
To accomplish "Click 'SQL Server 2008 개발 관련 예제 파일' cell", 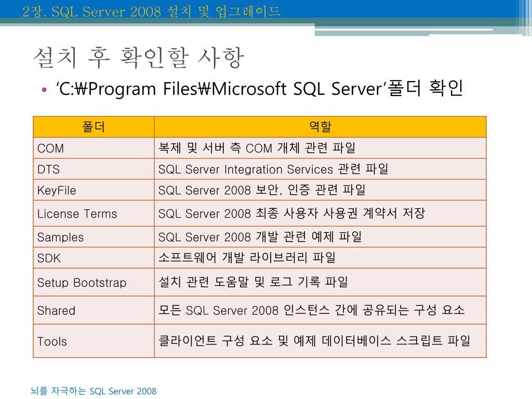I will click(x=320, y=237).
